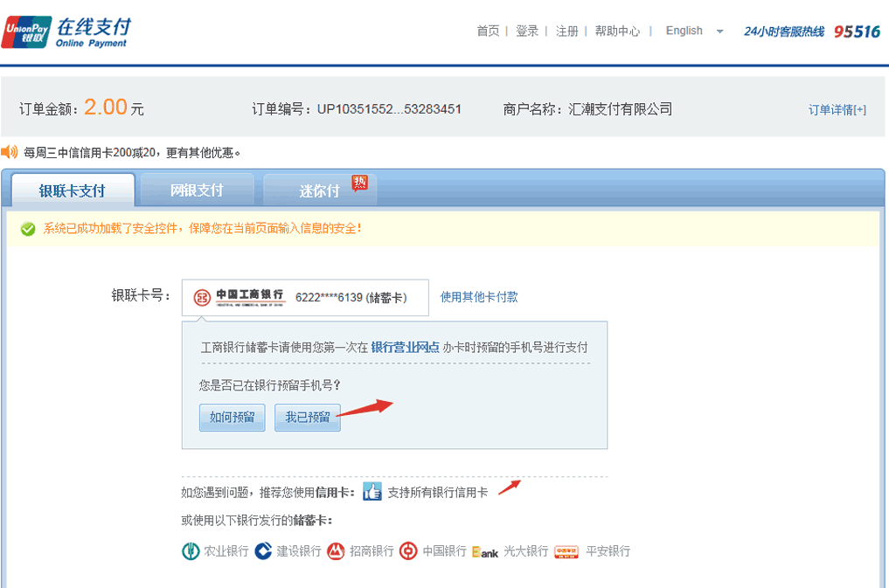Open the English language dropdown arrow
Screen dimensions: 889x588
click(x=719, y=31)
